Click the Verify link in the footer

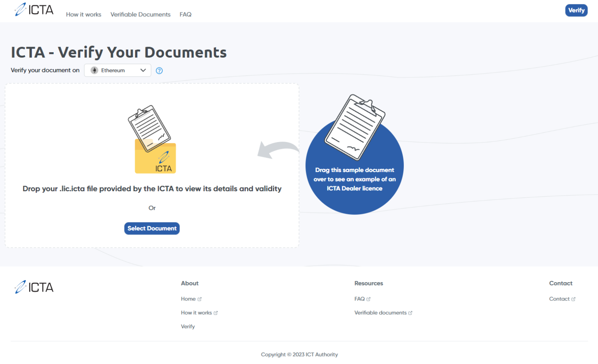coord(188,326)
